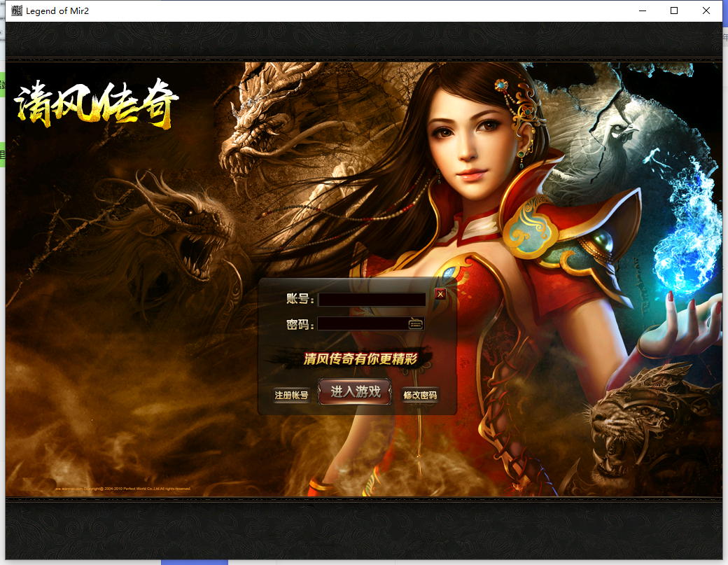
Task: Minimize the Legend of Mir2 window
Action: point(643,11)
